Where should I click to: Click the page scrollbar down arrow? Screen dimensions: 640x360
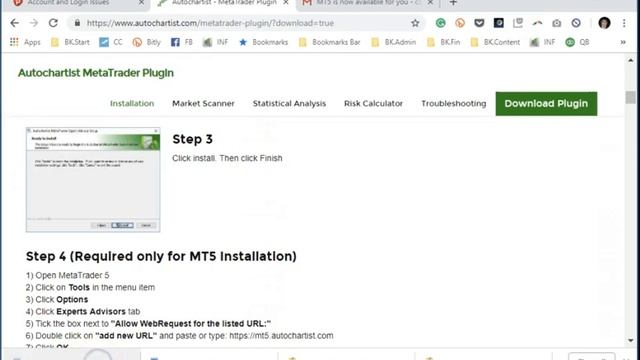coord(631,340)
